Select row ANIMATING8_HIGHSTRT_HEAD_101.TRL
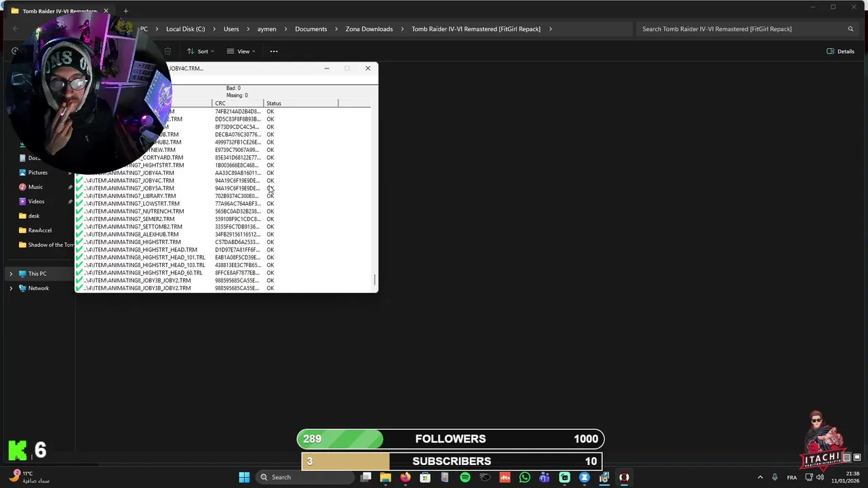 point(224,258)
